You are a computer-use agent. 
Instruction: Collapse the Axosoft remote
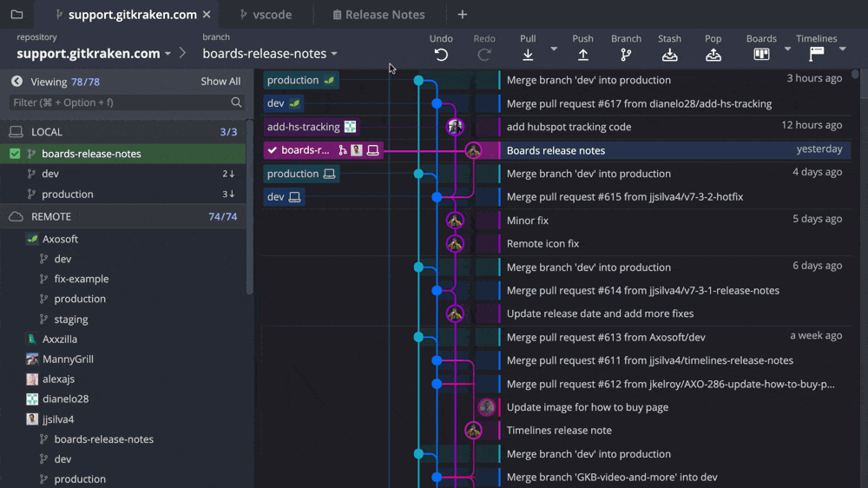[x=60, y=239]
